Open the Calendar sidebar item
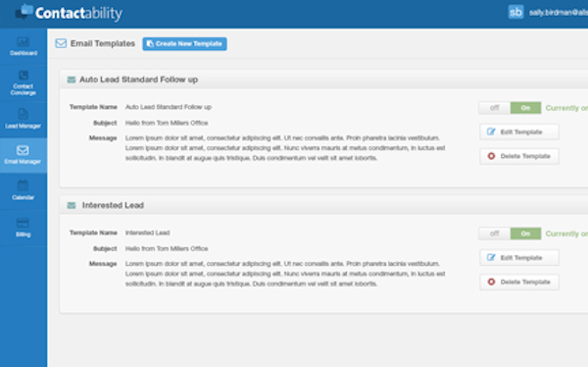Viewport: 588px width, 367px height. (x=24, y=190)
